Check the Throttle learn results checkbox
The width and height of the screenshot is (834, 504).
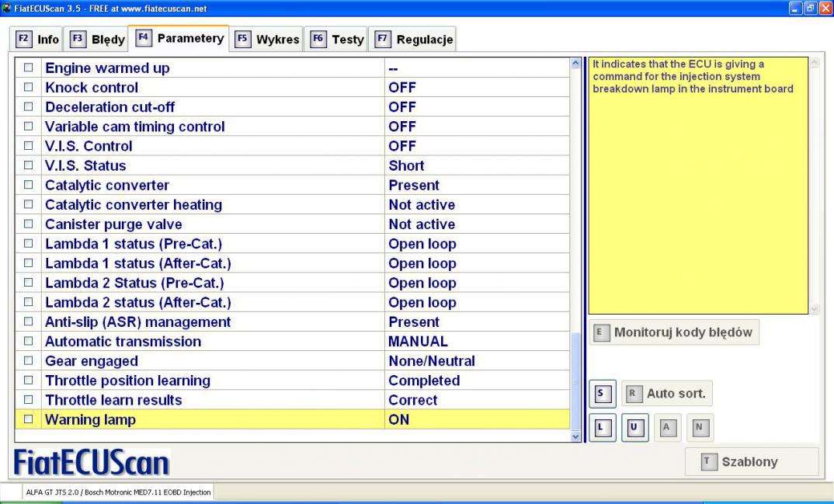[28, 400]
